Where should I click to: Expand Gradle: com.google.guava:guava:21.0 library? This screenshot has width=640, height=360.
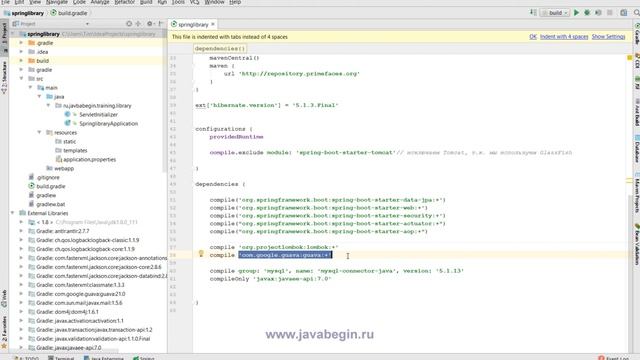[x=21, y=294]
